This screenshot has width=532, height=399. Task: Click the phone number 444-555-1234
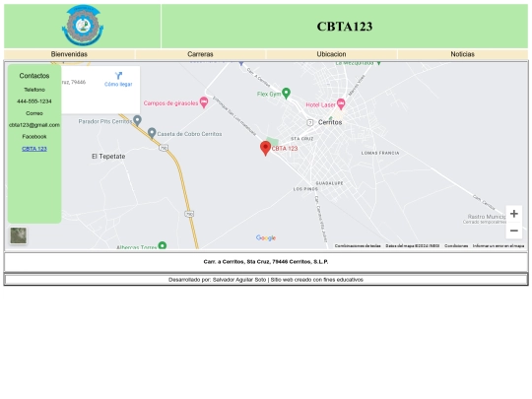point(34,101)
